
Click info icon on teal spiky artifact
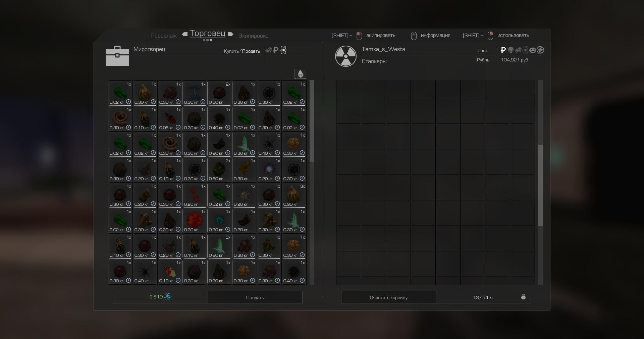228,229
